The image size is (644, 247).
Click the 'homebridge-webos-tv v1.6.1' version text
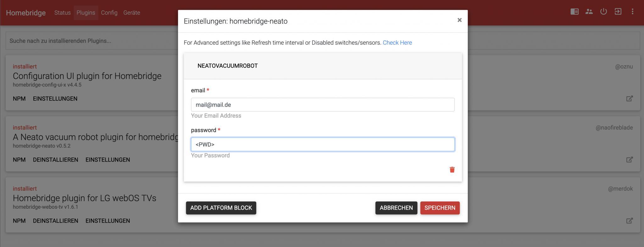[45, 207]
